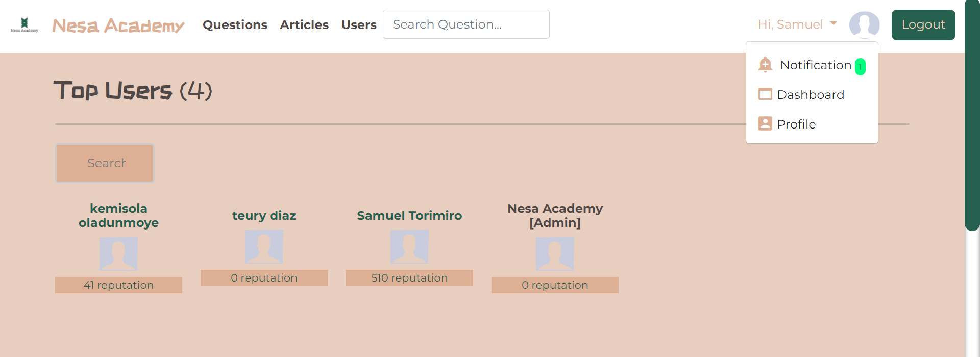Click Samuel Torimiro's avatar picture
This screenshot has height=357, width=980.
[409, 247]
